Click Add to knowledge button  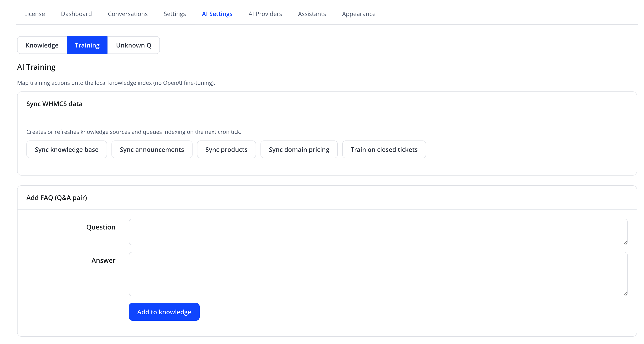click(164, 312)
